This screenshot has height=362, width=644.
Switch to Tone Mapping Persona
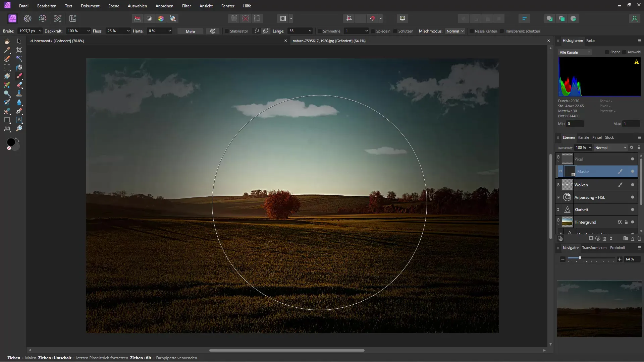coord(58,18)
